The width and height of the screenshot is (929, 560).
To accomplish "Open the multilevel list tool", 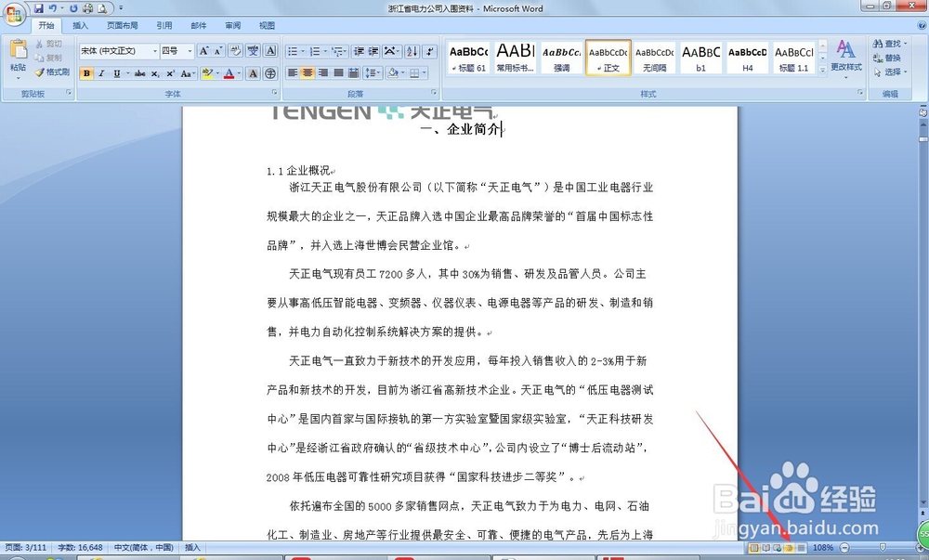I will (339, 51).
